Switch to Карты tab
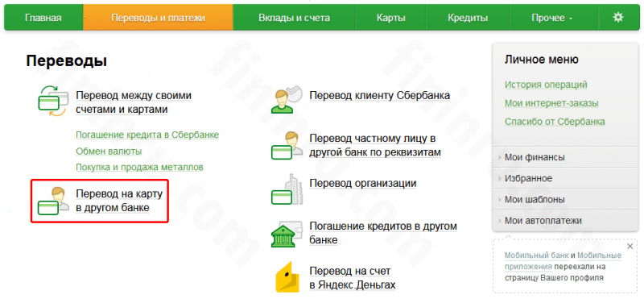 pyautogui.click(x=391, y=18)
